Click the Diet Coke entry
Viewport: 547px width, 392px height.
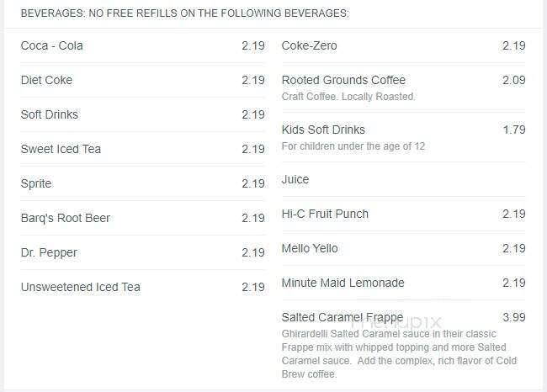click(142, 80)
